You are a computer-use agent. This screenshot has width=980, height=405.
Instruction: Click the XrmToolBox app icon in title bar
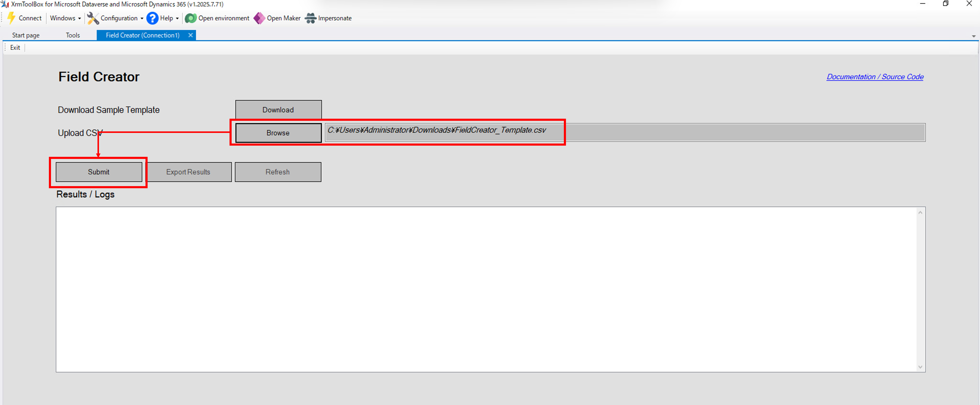5,4
